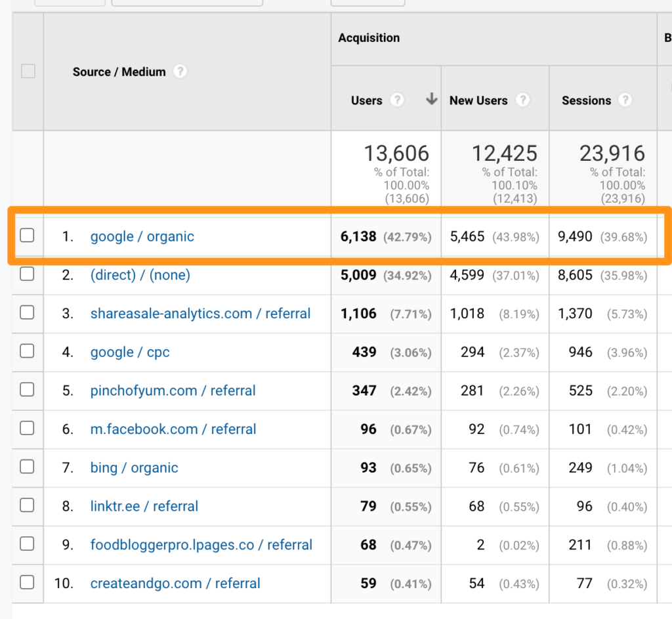This screenshot has height=619, width=672.
Task: Select shareasale users value 1,106
Action: click(x=358, y=314)
